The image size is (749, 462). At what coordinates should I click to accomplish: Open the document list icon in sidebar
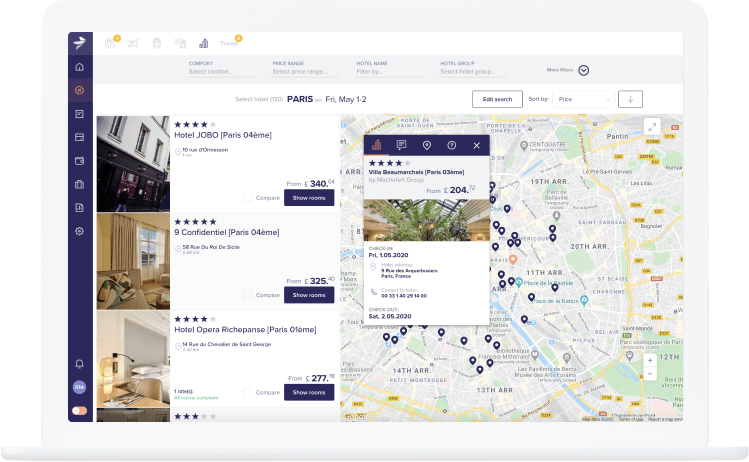click(x=80, y=114)
